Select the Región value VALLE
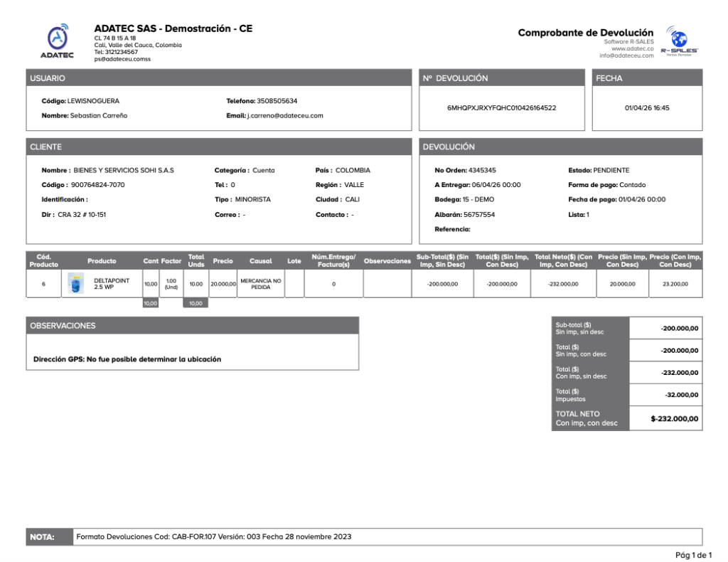The height and width of the screenshot is (562, 728). pos(354,185)
